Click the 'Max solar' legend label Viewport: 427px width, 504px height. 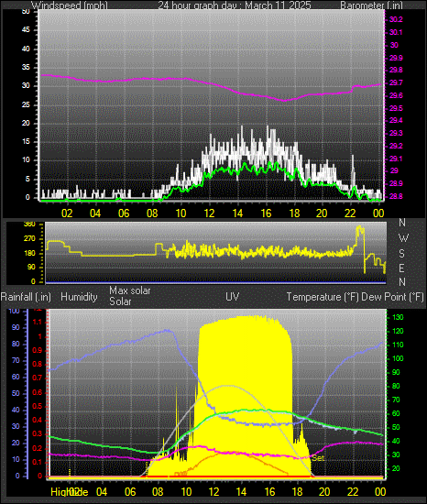130,290
